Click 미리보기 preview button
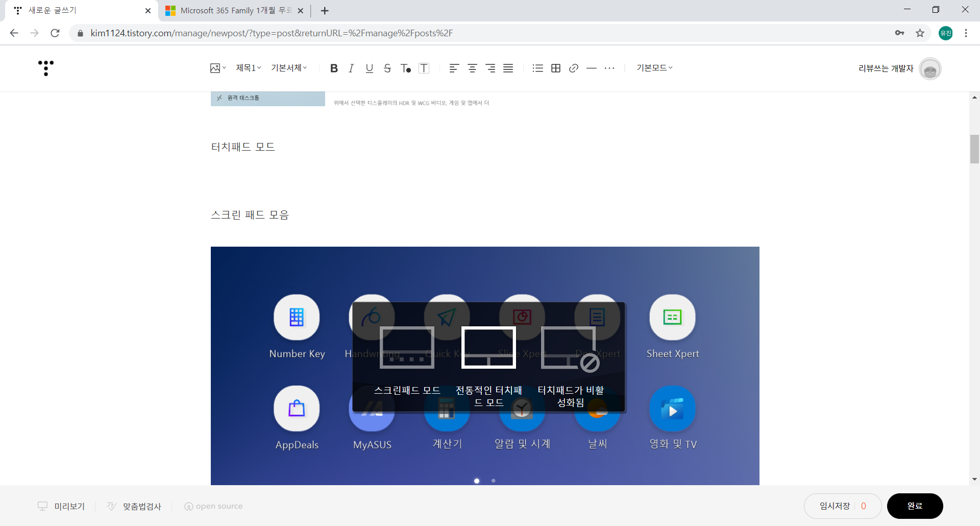The width and height of the screenshot is (980, 526). [x=61, y=506]
